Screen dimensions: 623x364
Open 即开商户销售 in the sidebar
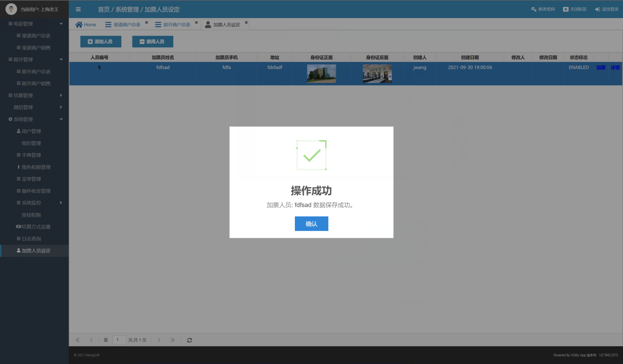click(34, 83)
